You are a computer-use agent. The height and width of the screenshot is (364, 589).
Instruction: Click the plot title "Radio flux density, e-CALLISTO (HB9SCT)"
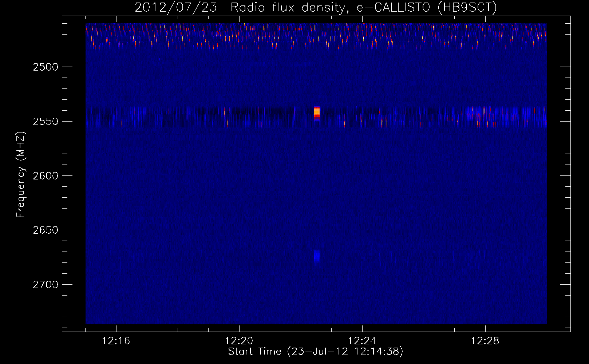363,8
